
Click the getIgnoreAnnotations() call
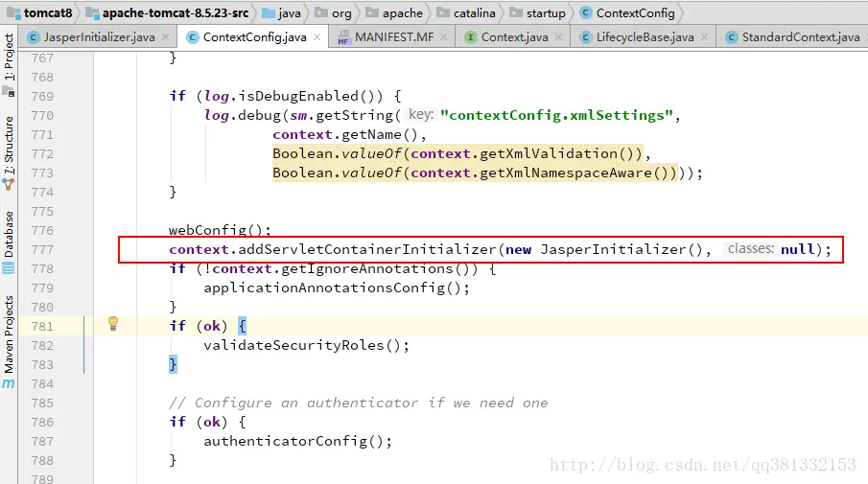pyautogui.click(x=375, y=268)
